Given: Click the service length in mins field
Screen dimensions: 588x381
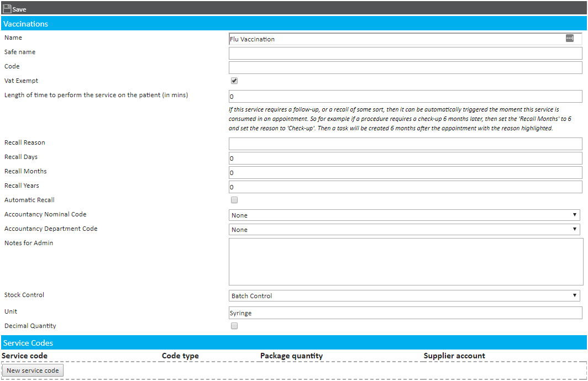Looking at the screenshot, I should pos(405,96).
